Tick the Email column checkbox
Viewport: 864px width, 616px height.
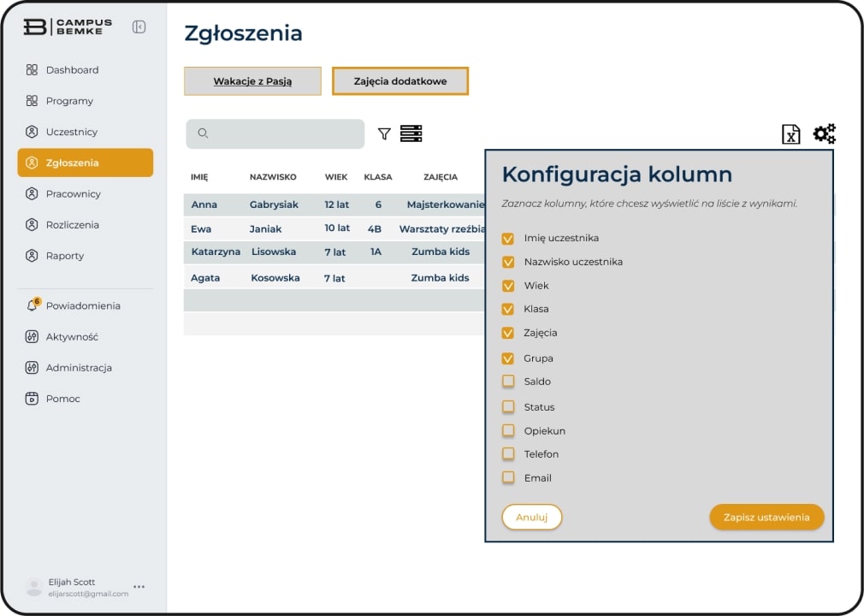coord(508,477)
